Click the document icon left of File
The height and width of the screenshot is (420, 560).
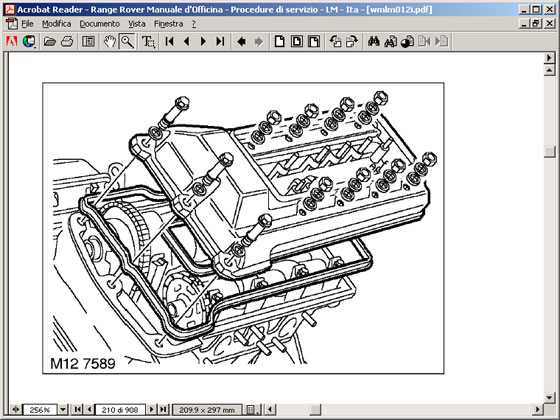click(x=11, y=24)
